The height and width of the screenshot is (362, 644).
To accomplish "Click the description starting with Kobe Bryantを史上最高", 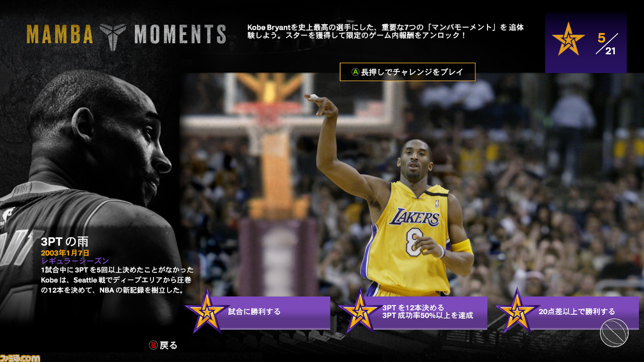I will click(385, 32).
